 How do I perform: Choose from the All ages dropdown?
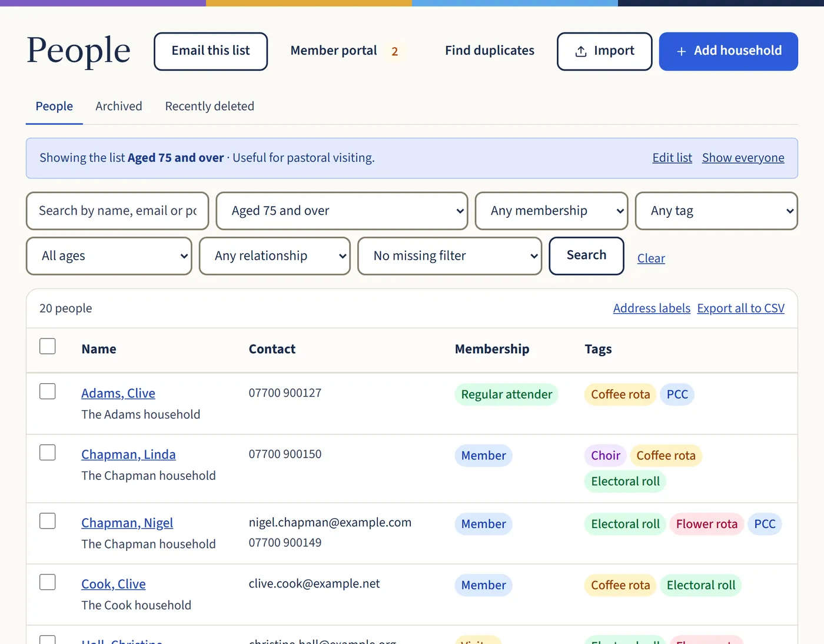[109, 256]
